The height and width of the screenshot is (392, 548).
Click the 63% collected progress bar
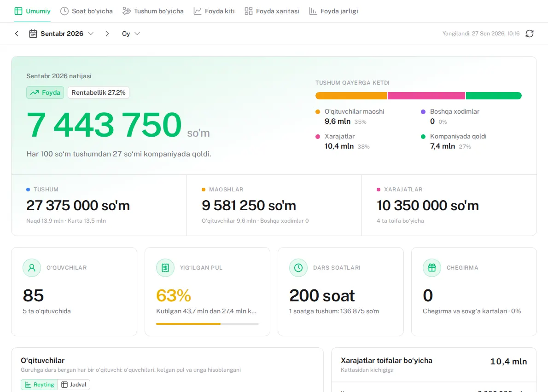pos(207,324)
